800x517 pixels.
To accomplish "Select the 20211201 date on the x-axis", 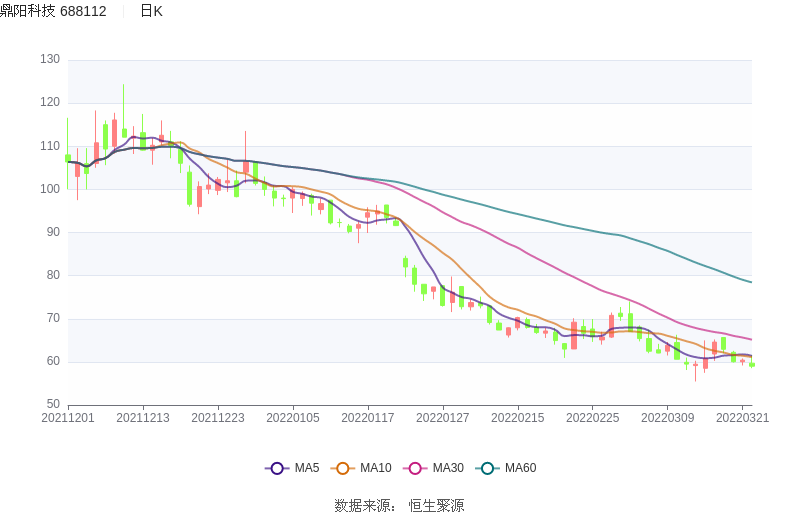I will point(68,418).
